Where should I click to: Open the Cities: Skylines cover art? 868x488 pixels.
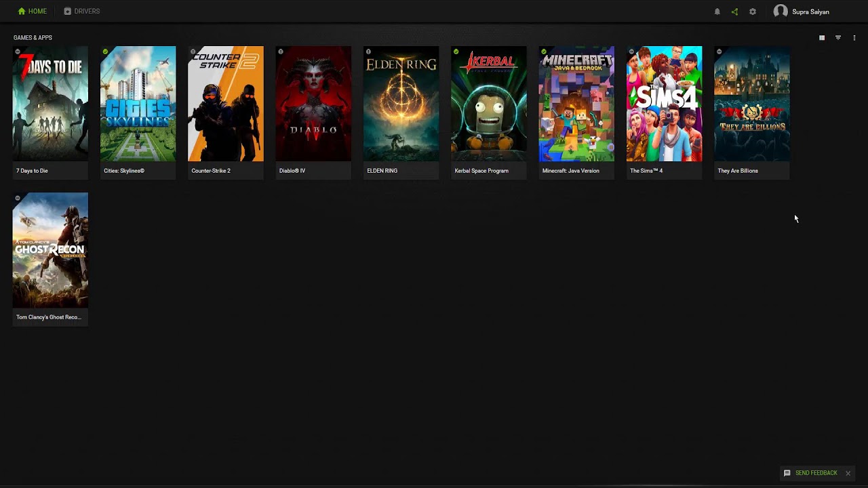point(138,104)
